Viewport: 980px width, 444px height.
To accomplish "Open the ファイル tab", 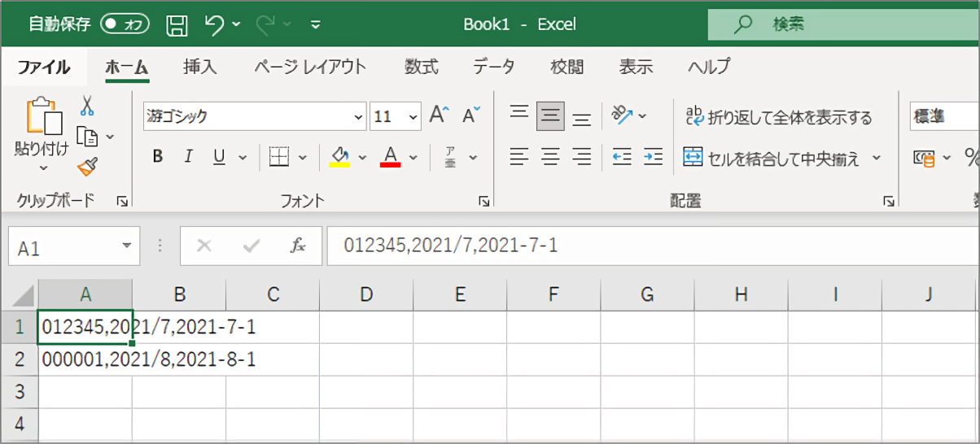I will [x=44, y=67].
